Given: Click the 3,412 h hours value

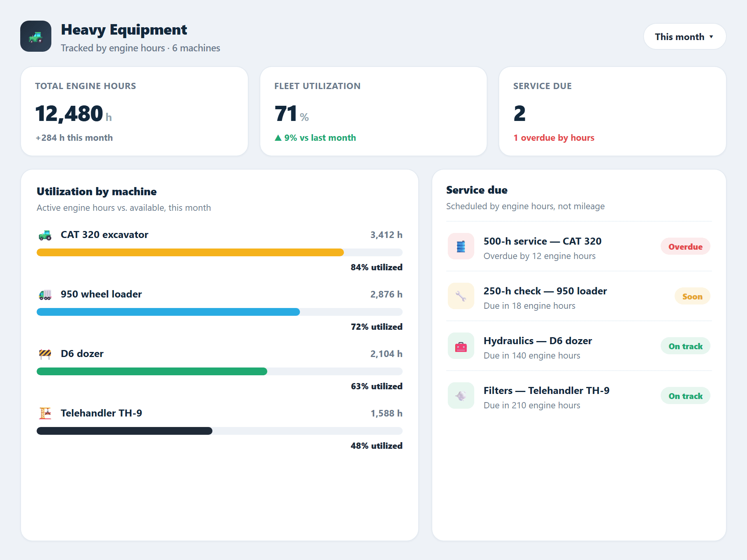Looking at the screenshot, I should (x=386, y=235).
